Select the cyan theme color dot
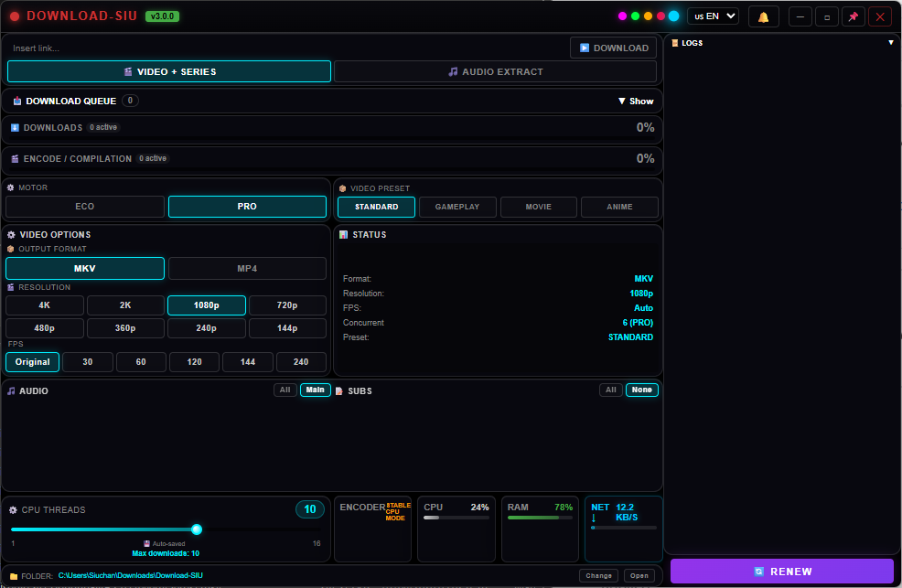Screen dimensions: 902x588 [x=673, y=16]
